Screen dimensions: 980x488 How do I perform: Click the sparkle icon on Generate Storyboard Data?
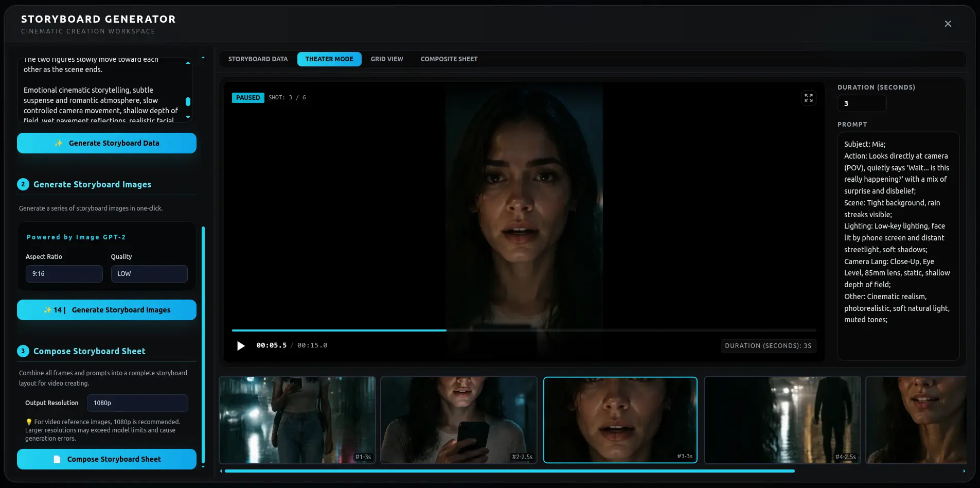[59, 143]
